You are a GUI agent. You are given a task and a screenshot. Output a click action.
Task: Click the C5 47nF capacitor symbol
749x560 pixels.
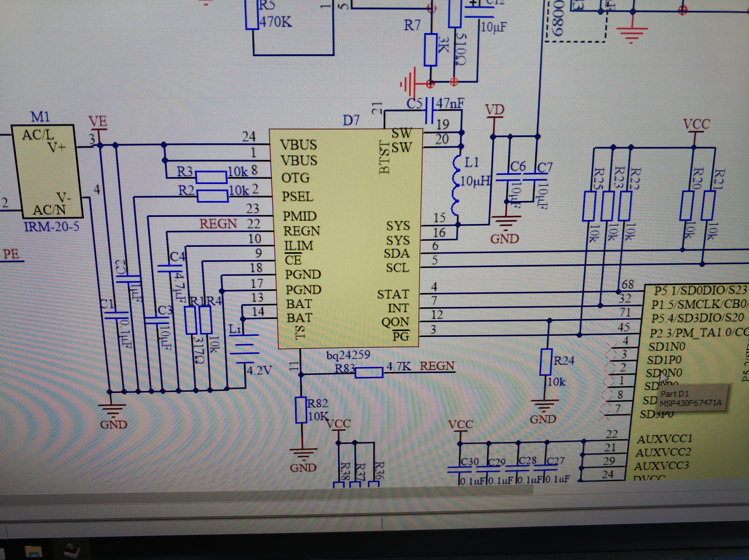(x=429, y=111)
